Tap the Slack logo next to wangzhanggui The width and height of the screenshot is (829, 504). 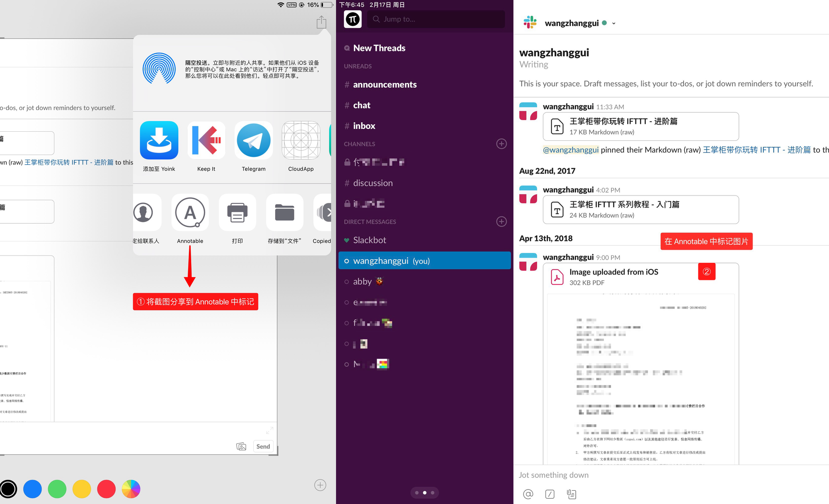click(530, 22)
